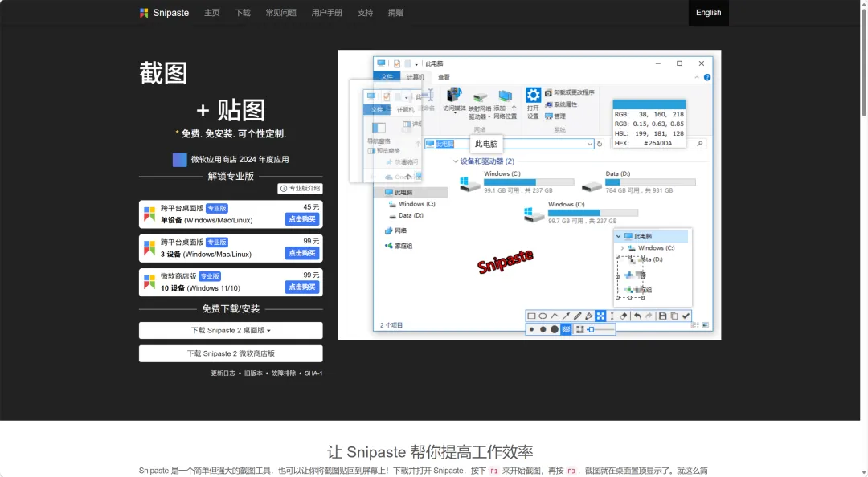Open the SHA-1 link
This screenshot has width=868, height=477.
click(313, 373)
